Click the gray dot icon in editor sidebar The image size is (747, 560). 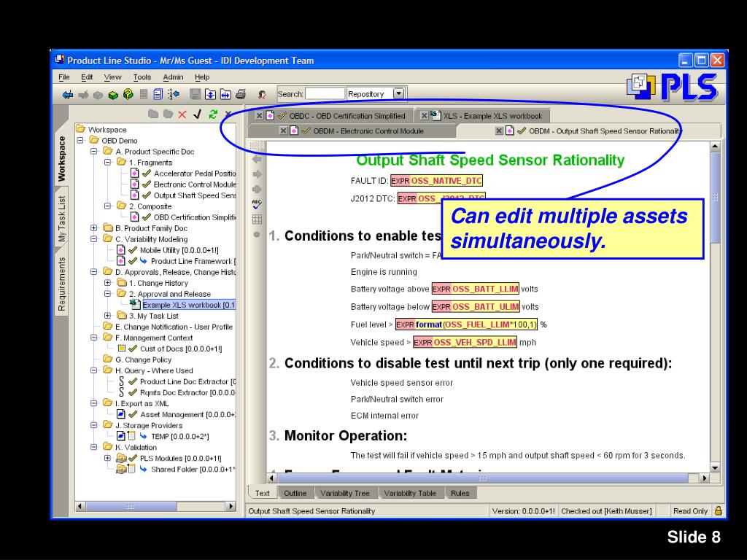coord(257,234)
